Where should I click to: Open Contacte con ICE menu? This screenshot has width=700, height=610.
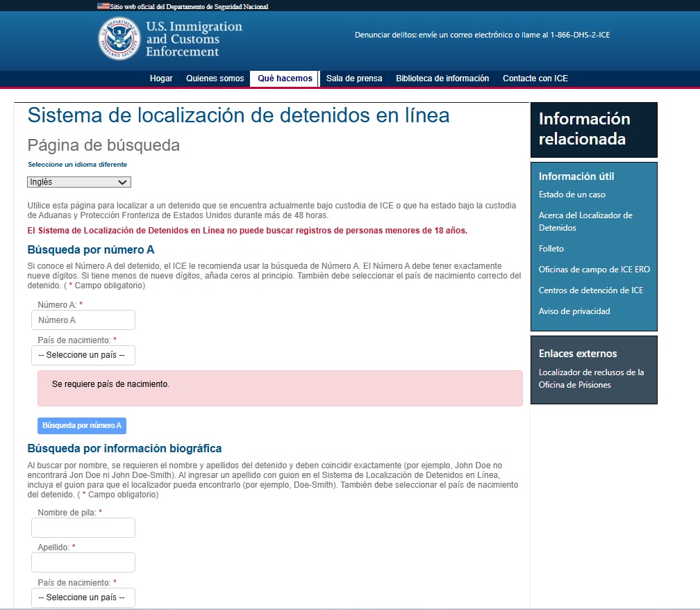(x=535, y=78)
